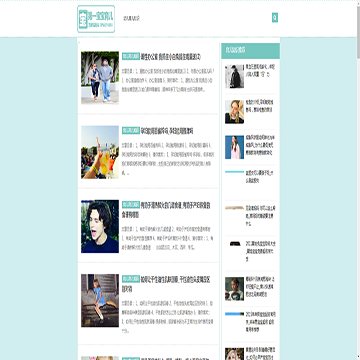
Task: Open the first article headline link
Action: coord(171,56)
